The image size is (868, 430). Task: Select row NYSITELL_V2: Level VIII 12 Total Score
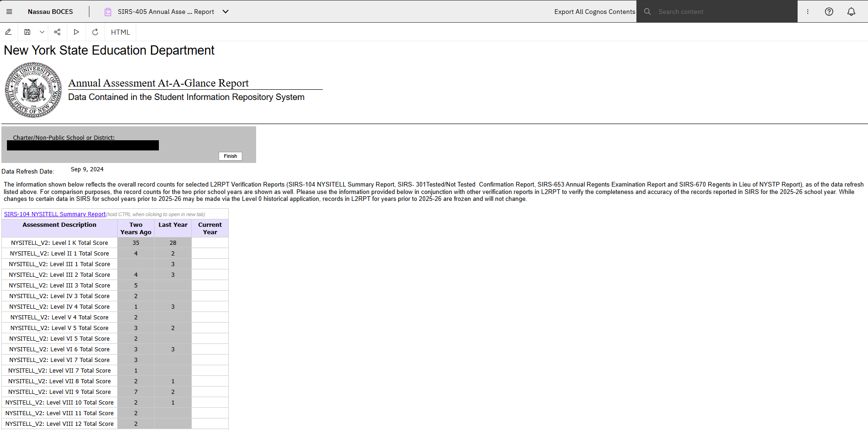(115, 424)
